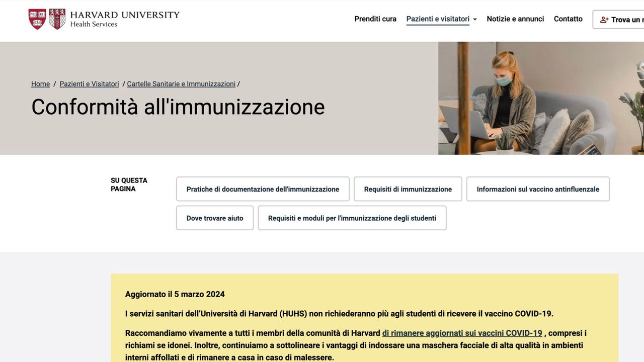Image resolution: width=644 pixels, height=362 pixels.
Task: Open the Pazienti e visitatori menu
Action: click(438, 19)
